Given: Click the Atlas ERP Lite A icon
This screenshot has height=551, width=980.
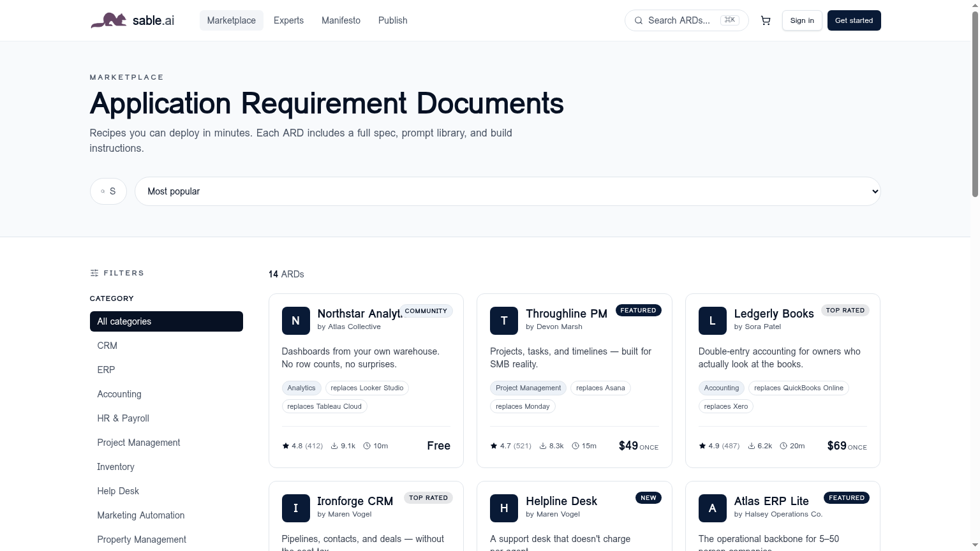Looking at the screenshot, I should [712, 508].
